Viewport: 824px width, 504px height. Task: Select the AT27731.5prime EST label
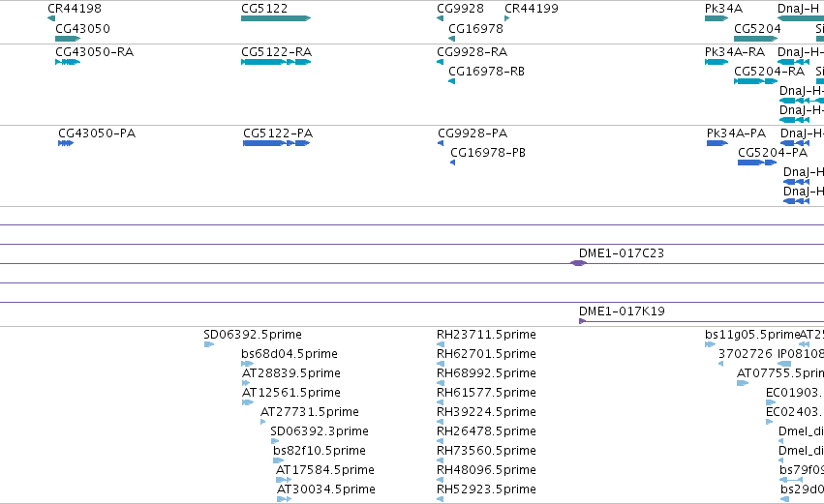click(x=310, y=412)
